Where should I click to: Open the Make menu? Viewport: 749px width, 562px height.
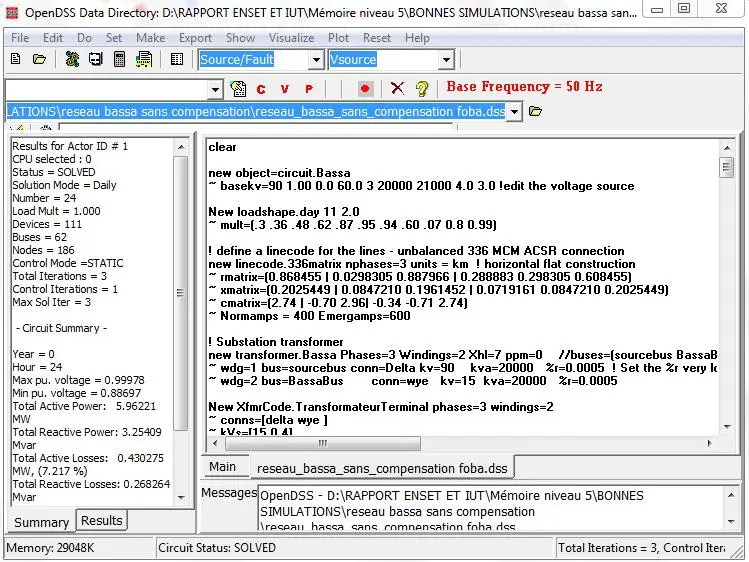tap(150, 38)
